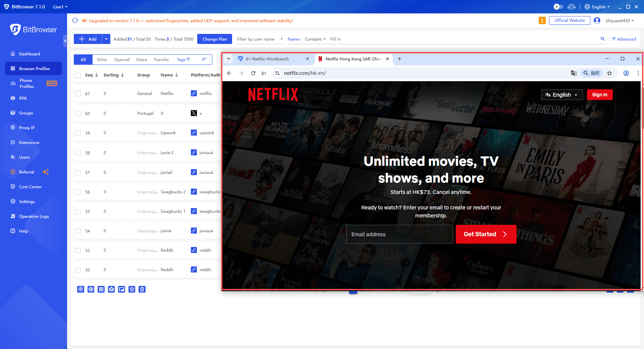The width and height of the screenshot is (644, 349).
Task: Click Get Started on the Netflix page
Action: tap(486, 234)
